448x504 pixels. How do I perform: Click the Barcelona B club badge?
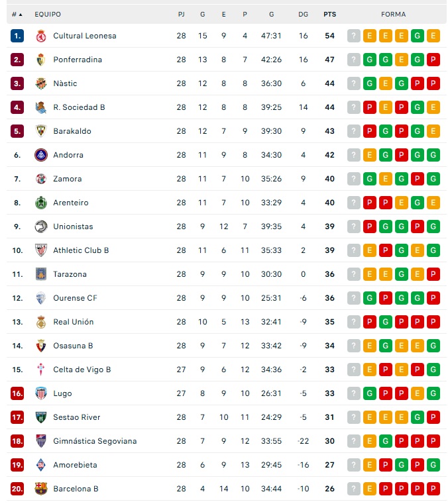coord(41,489)
